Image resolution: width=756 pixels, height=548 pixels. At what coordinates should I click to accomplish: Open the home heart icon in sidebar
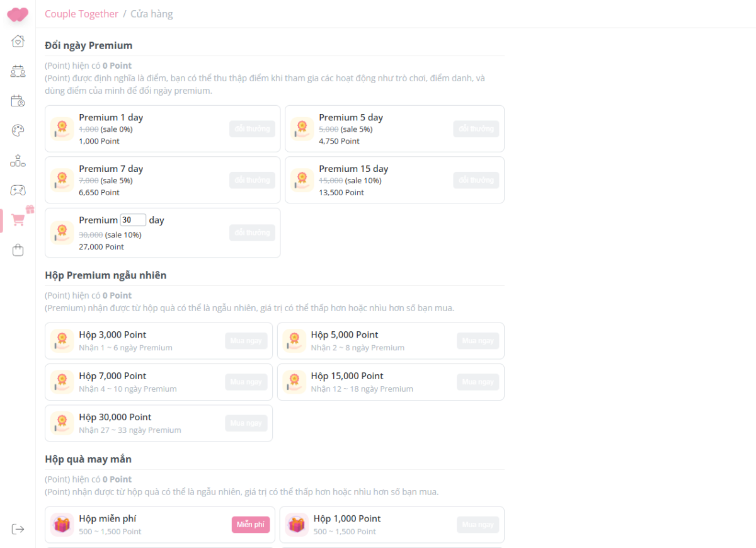coord(18,42)
